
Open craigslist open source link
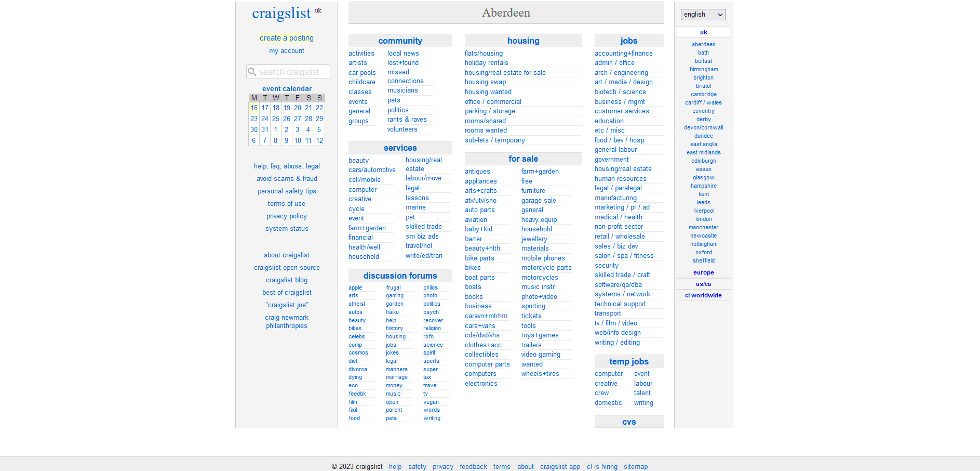tap(287, 268)
